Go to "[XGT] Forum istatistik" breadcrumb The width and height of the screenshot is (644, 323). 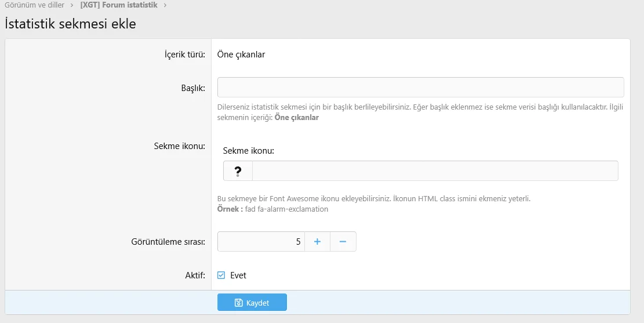click(x=119, y=5)
